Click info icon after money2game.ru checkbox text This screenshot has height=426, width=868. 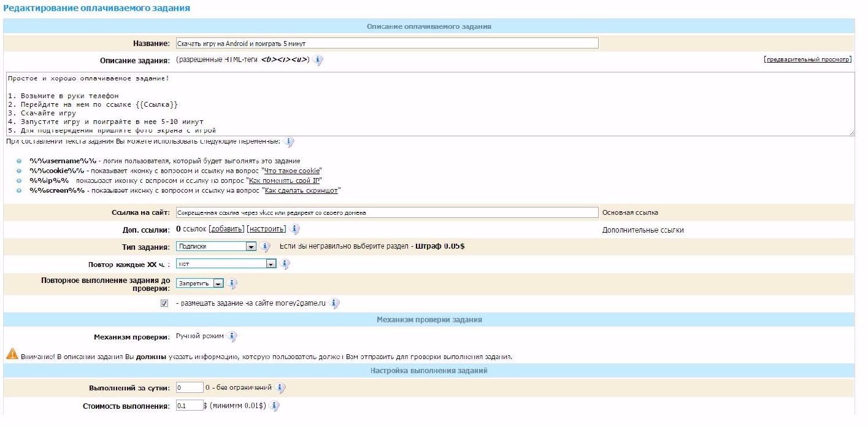[x=334, y=303]
